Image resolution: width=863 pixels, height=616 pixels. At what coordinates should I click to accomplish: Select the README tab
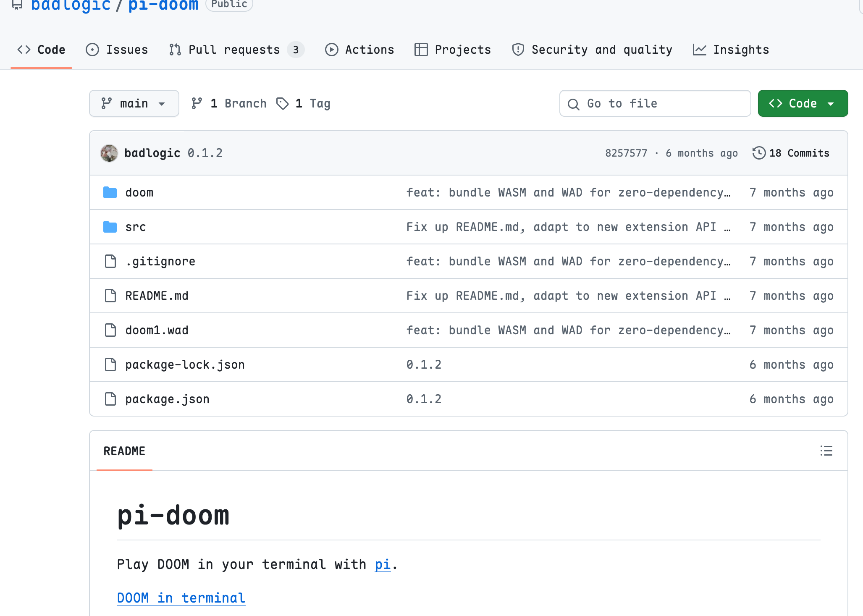click(x=124, y=451)
